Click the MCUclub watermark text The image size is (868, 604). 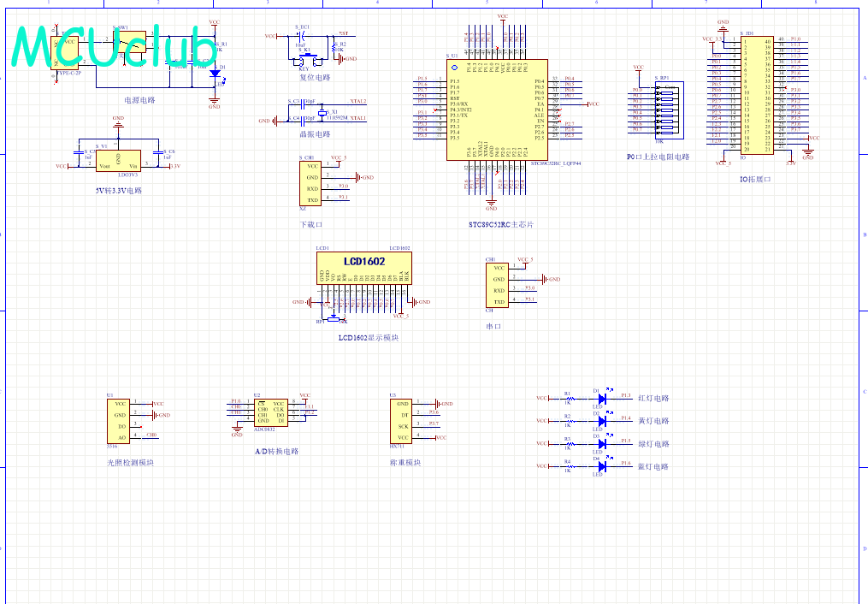point(113,47)
